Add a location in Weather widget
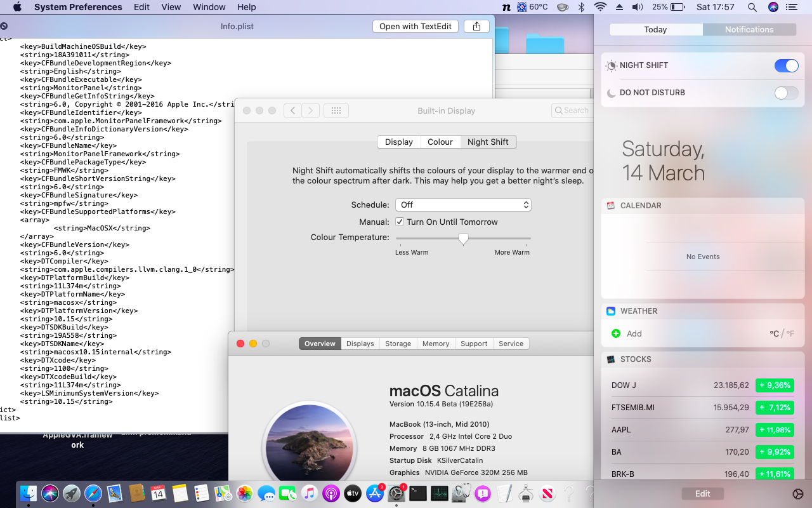Viewport: 812px width, 508px height. point(627,333)
